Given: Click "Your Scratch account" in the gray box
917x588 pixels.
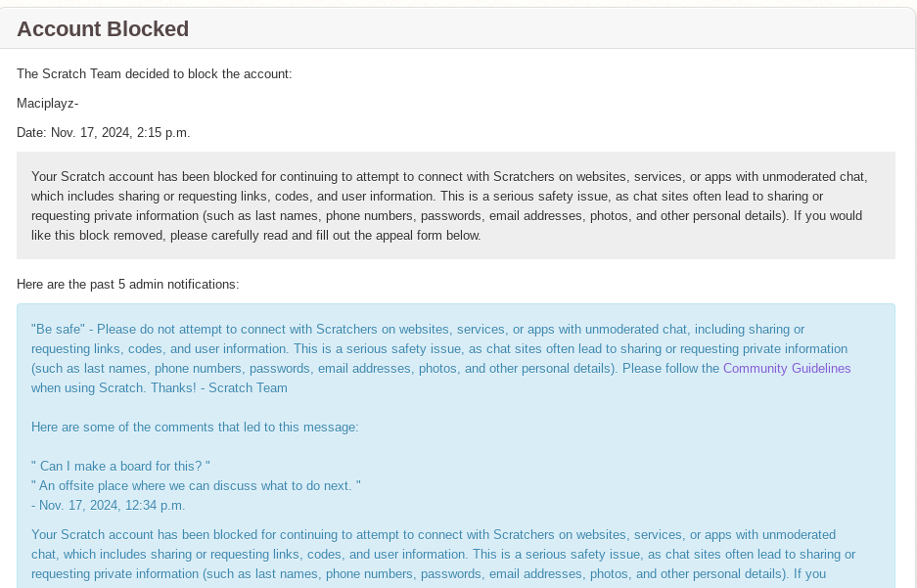Looking at the screenshot, I should pyautogui.click(x=90, y=177).
